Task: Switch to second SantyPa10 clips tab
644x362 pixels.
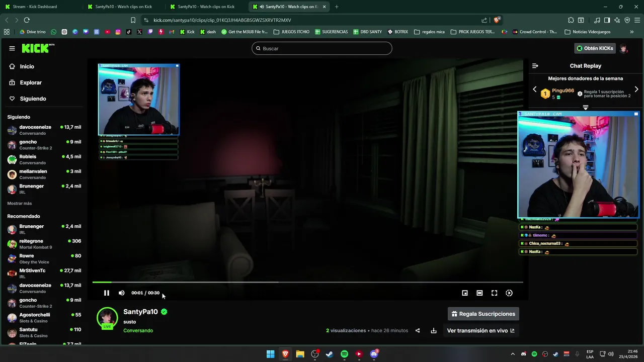Action: pyautogui.click(x=206, y=7)
